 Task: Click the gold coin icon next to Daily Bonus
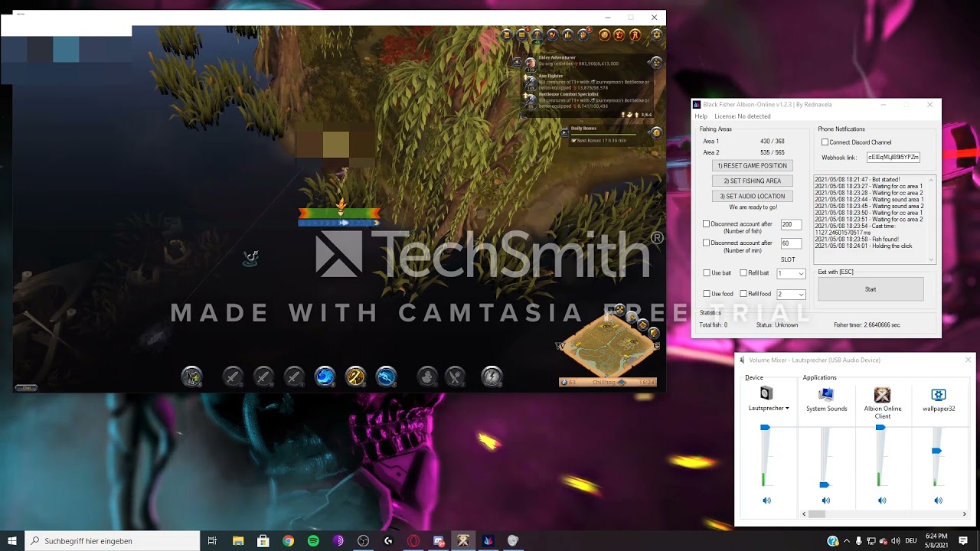click(655, 133)
